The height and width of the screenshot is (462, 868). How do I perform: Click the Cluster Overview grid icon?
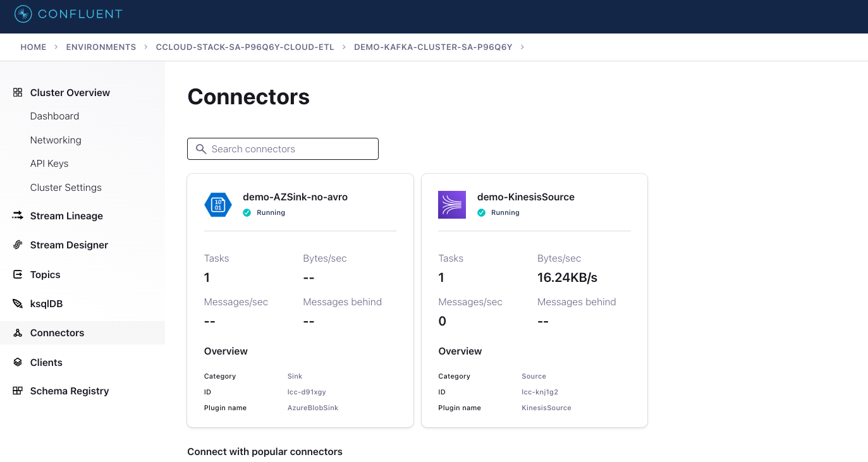pos(18,92)
